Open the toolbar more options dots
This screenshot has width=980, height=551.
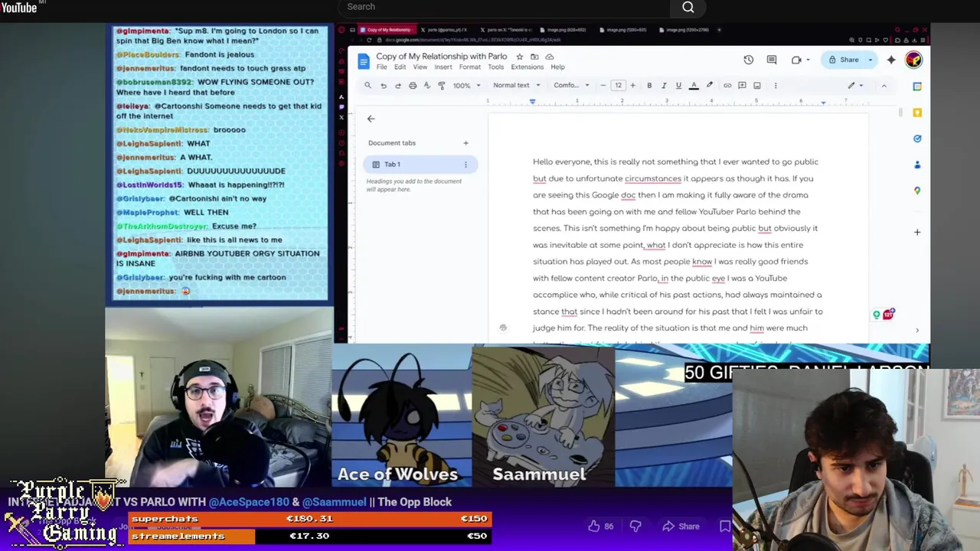tap(776, 86)
